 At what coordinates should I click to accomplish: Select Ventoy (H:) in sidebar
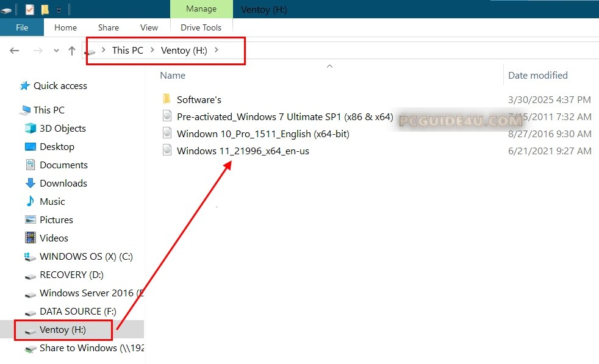click(63, 330)
